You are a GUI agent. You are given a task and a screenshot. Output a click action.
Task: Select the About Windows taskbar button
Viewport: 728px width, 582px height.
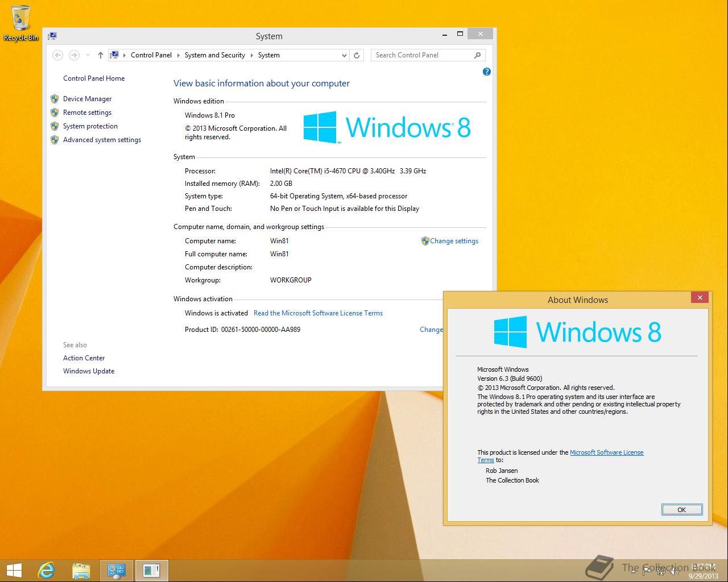coord(152,570)
